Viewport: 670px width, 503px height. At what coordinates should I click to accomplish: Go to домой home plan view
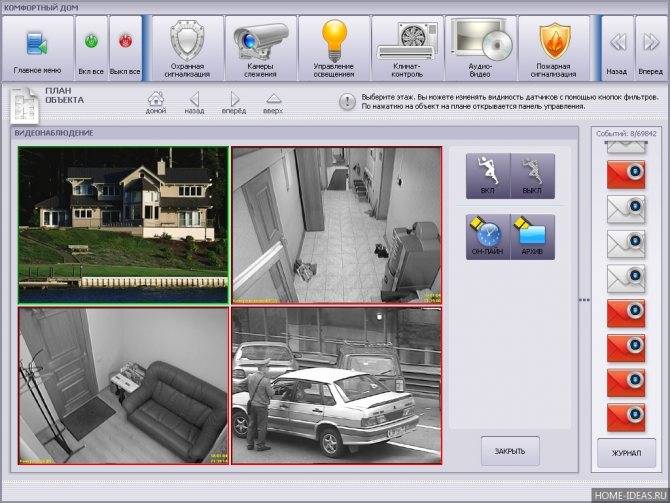[x=156, y=102]
